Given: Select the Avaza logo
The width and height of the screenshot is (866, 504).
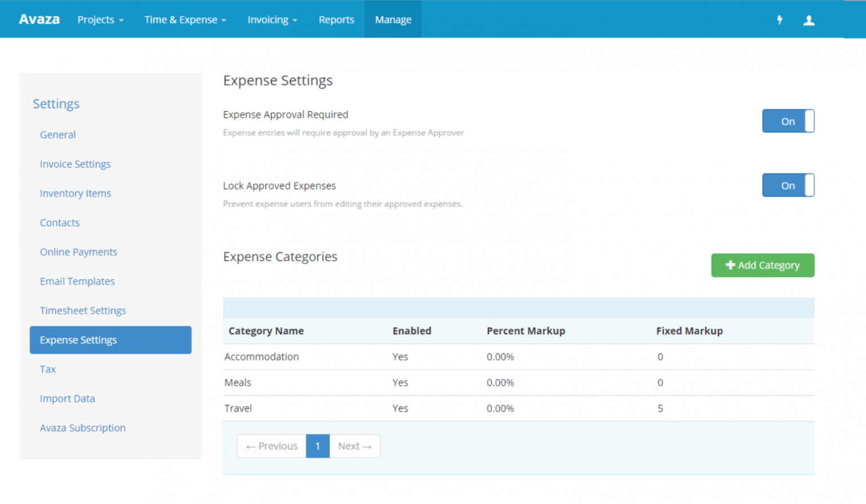Looking at the screenshot, I should tap(39, 19).
